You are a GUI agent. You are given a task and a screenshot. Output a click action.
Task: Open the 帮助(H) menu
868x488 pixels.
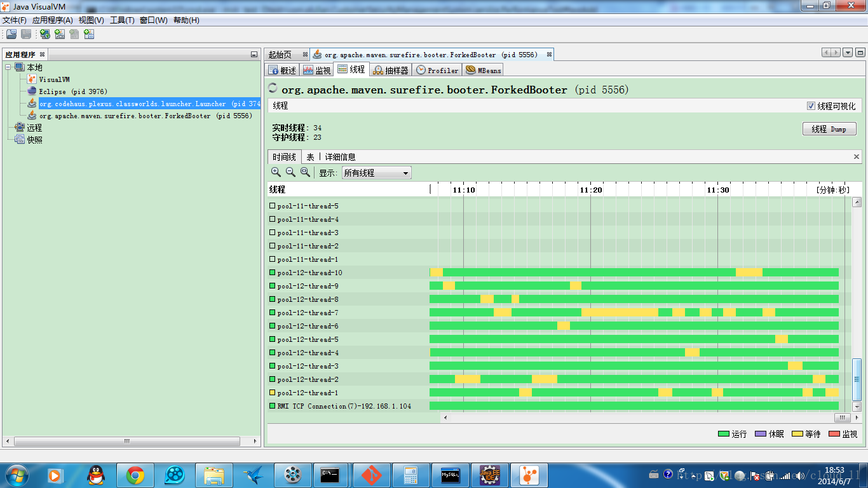186,20
